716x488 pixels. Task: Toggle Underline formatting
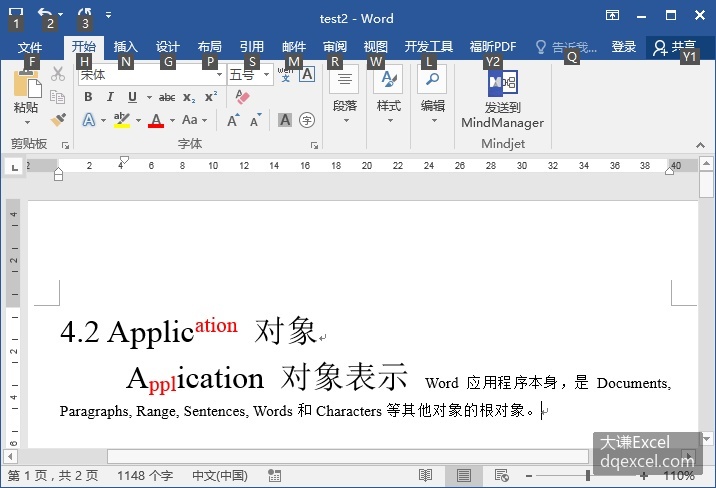132,97
